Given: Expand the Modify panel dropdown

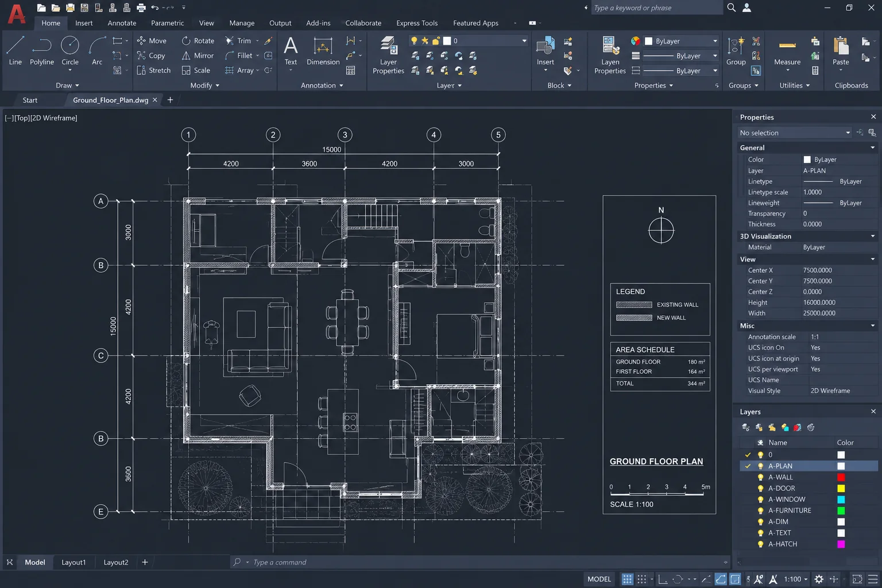Looking at the screenshot, I should 205,86.
